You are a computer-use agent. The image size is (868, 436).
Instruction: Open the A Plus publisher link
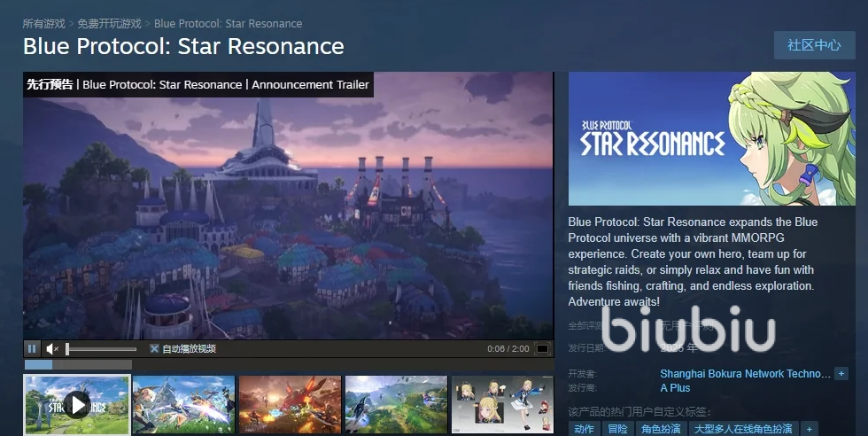click(x=675, y=388)
